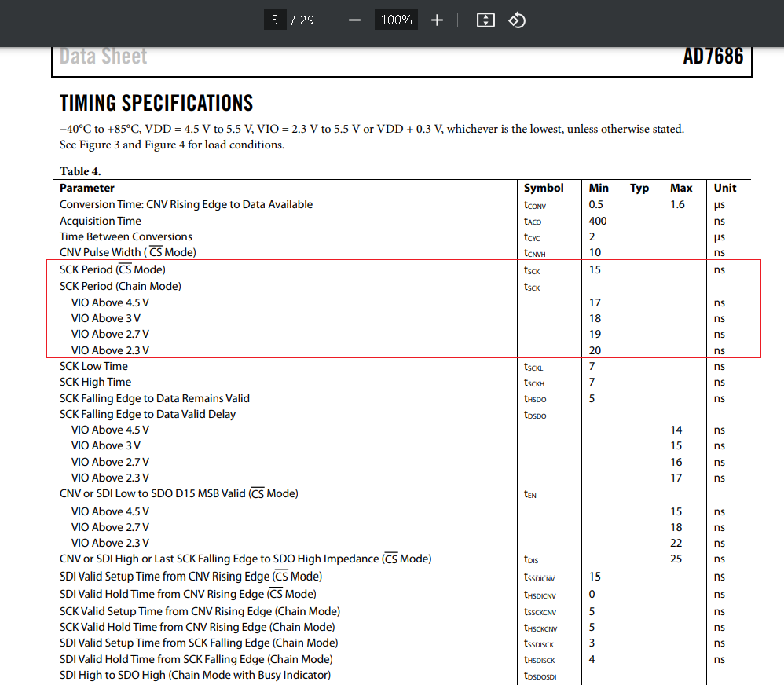Click SDI High to SDO High row

click(195, 675)
